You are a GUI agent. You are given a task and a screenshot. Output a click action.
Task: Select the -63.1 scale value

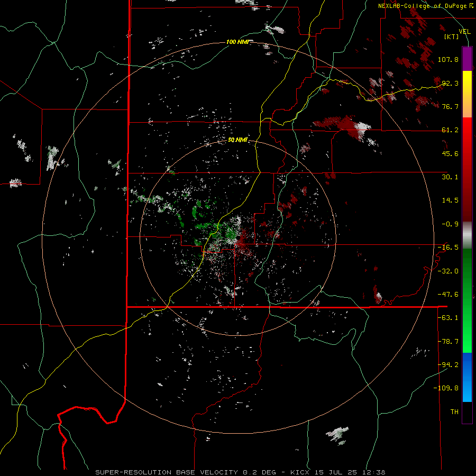click(448, 318)
